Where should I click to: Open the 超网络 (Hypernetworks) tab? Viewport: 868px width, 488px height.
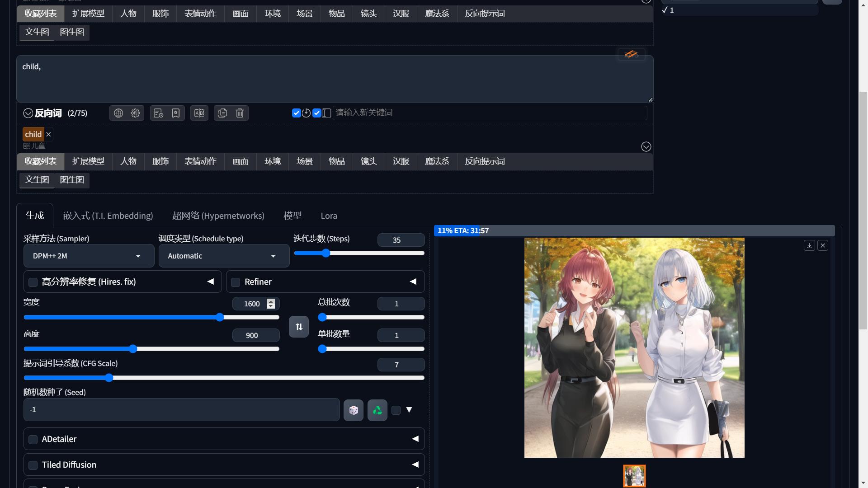(x=218, y=216)
